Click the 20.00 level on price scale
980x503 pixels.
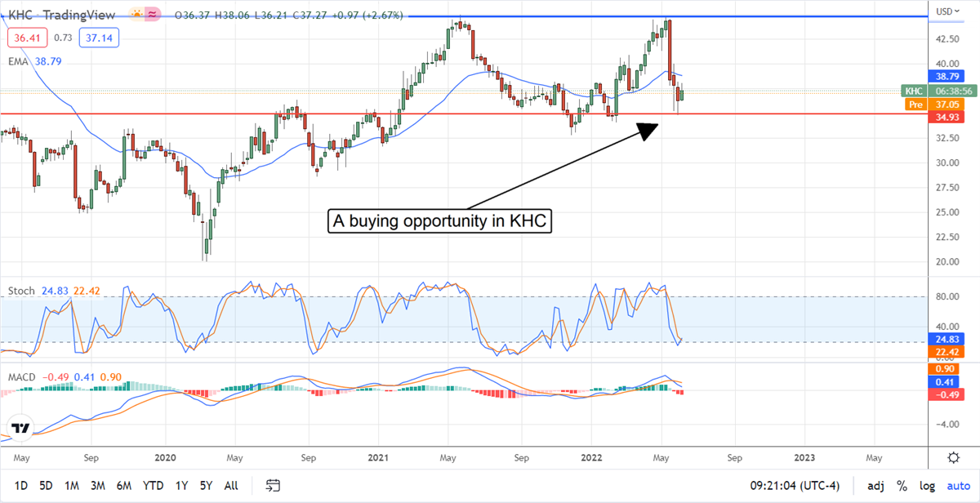tap(948, 262)
